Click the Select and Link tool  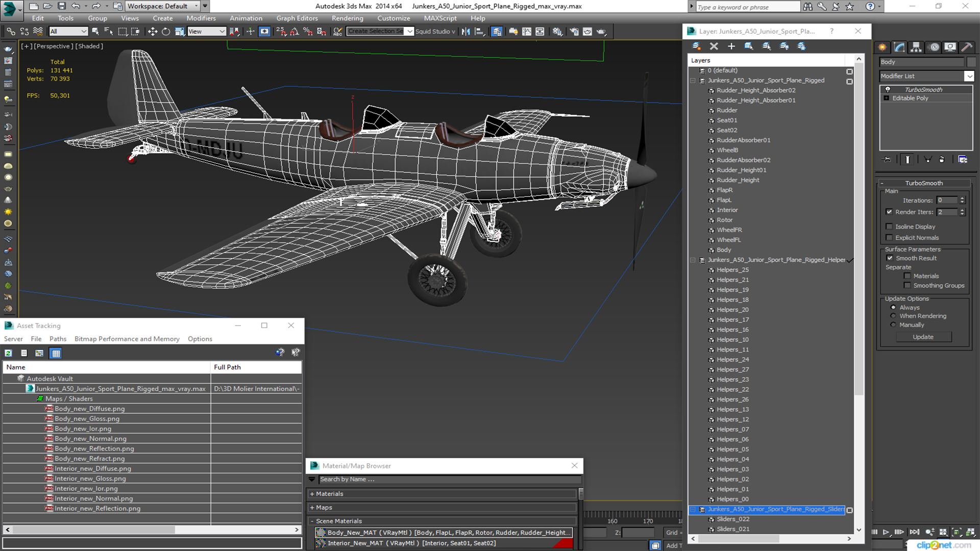click(x=10, y=32)
